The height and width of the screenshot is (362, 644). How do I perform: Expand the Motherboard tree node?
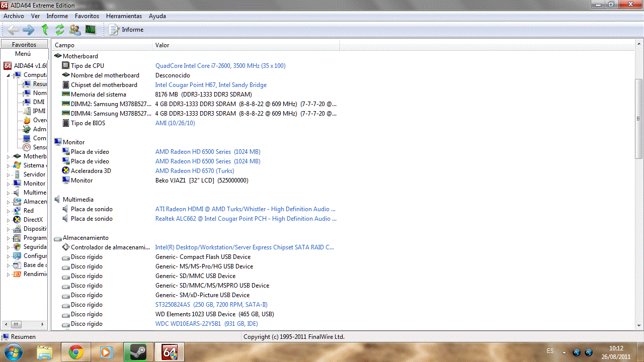coord(9,156)
